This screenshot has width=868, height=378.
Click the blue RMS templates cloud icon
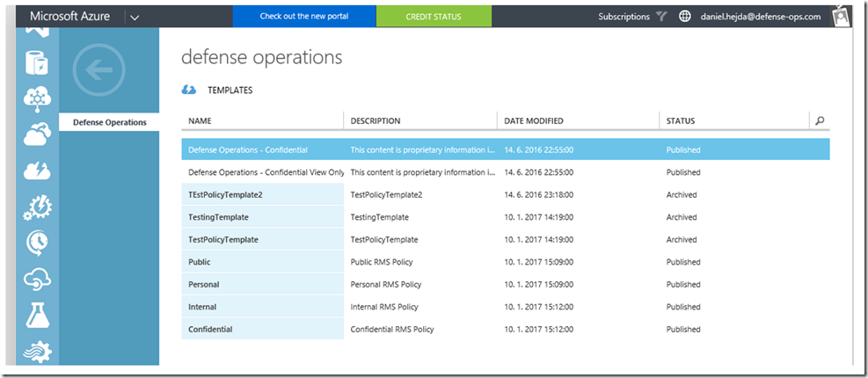189,91
